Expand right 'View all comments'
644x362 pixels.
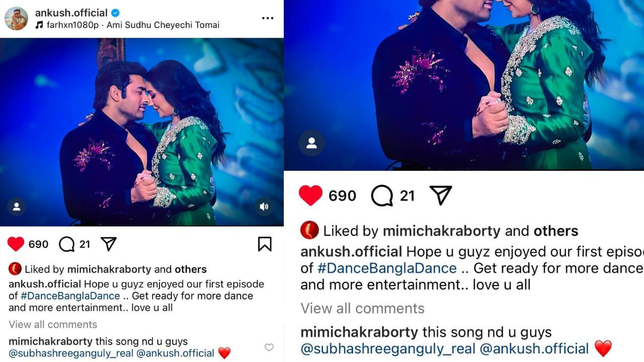[x=362, y=308]
